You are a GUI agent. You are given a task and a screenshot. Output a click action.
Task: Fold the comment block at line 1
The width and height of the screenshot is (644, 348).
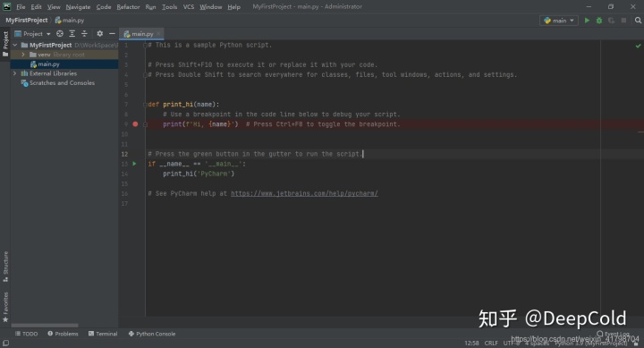pyautogui.click(x=145, y=46)
